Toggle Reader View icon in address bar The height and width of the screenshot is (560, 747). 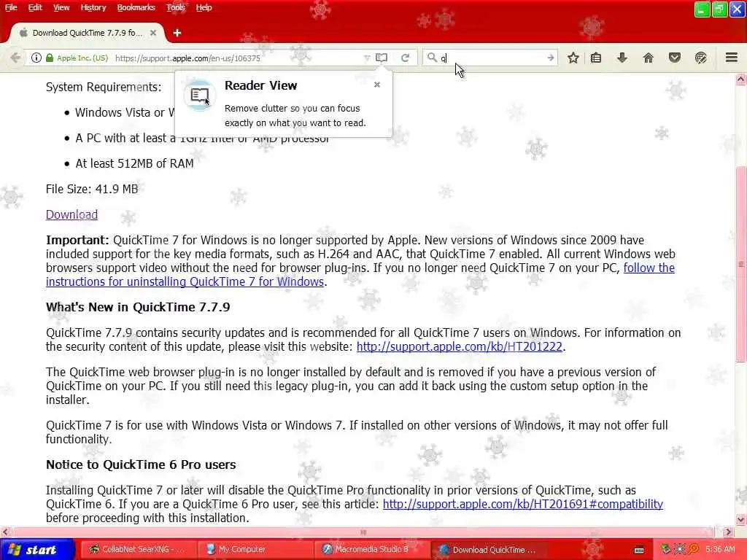point(382,58)
